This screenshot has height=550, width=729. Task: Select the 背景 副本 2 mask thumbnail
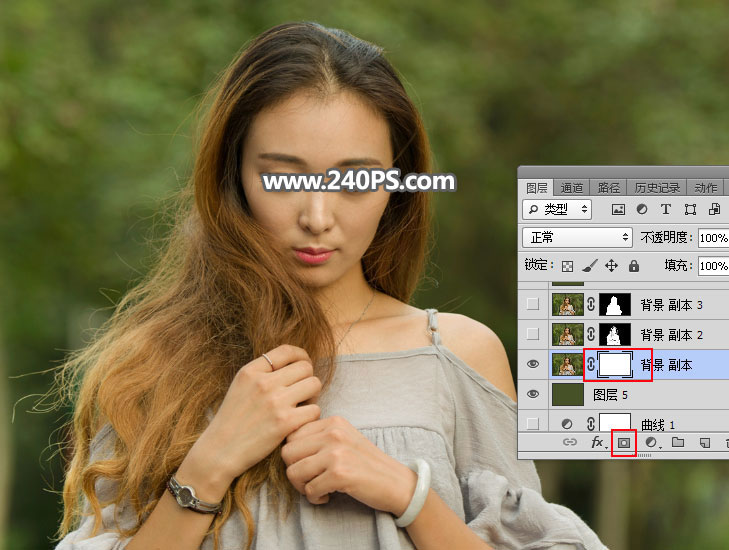pyautogui.click(x=615, y=334)
